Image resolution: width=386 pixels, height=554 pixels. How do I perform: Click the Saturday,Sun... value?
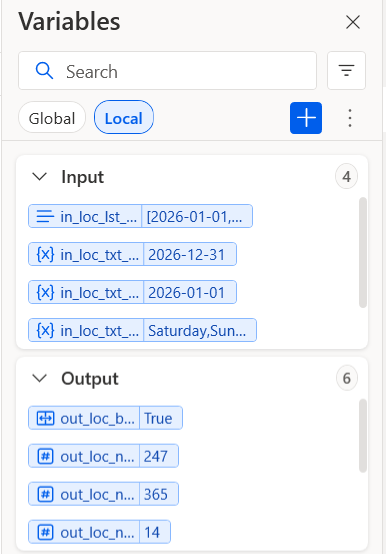pos(197,331)
